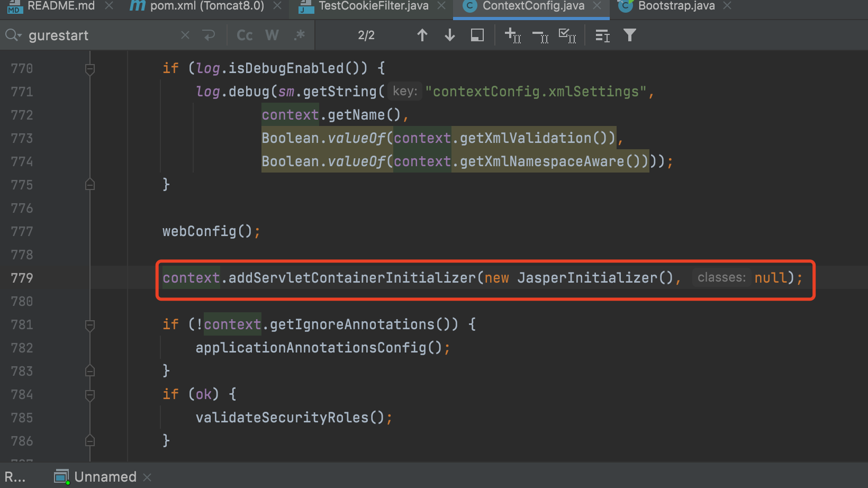Collapse fold marker at line 786

[90, 441]
